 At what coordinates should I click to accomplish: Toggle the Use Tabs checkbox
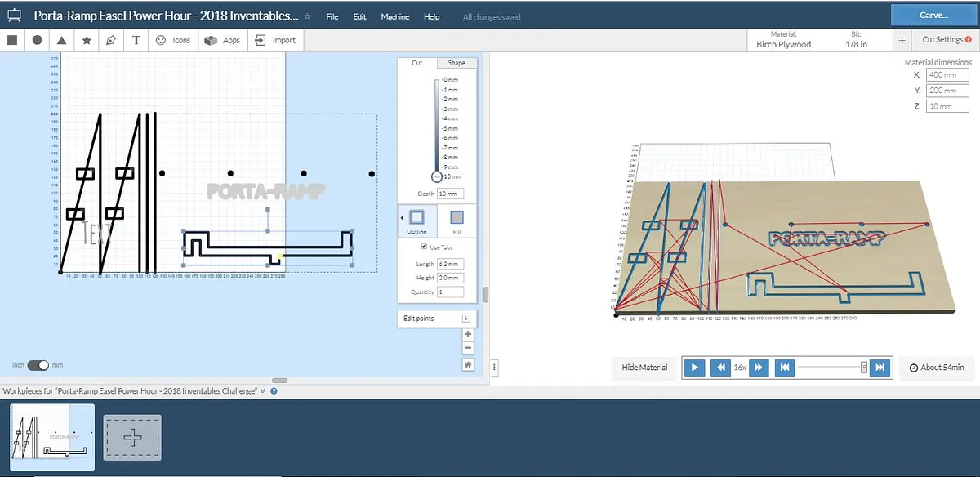click(x=423, y=247)
